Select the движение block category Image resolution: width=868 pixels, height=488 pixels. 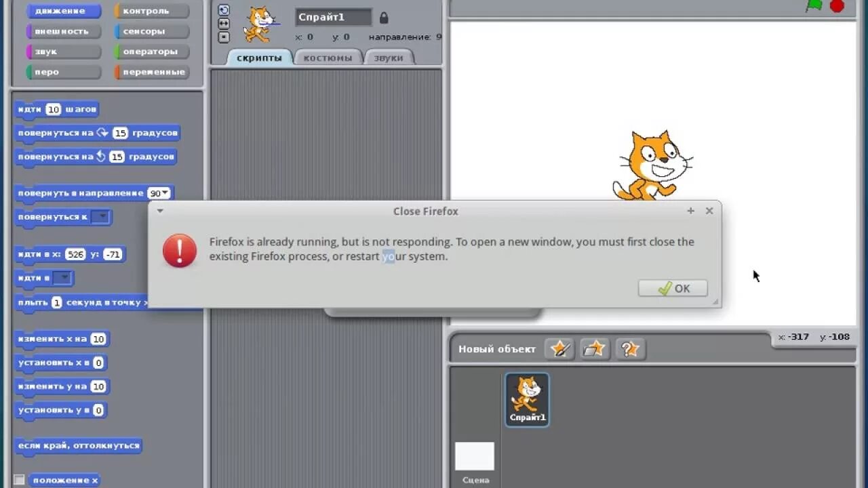point(63,11)
